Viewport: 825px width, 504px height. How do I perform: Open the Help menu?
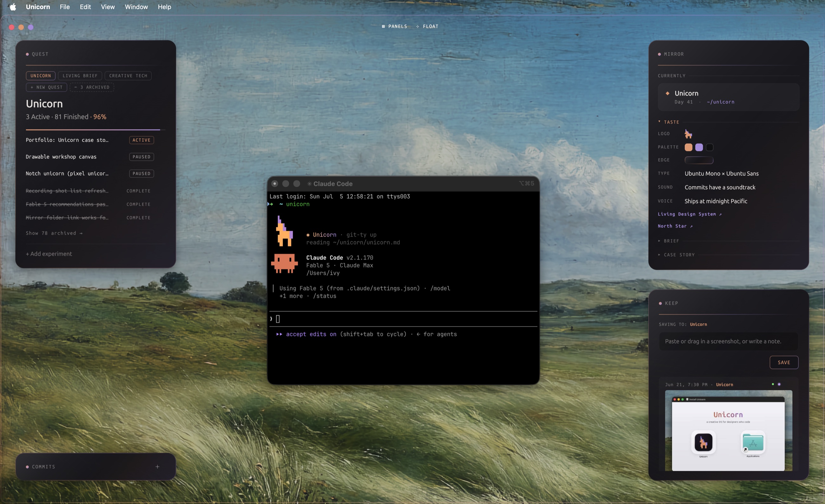tap(164, 7)
